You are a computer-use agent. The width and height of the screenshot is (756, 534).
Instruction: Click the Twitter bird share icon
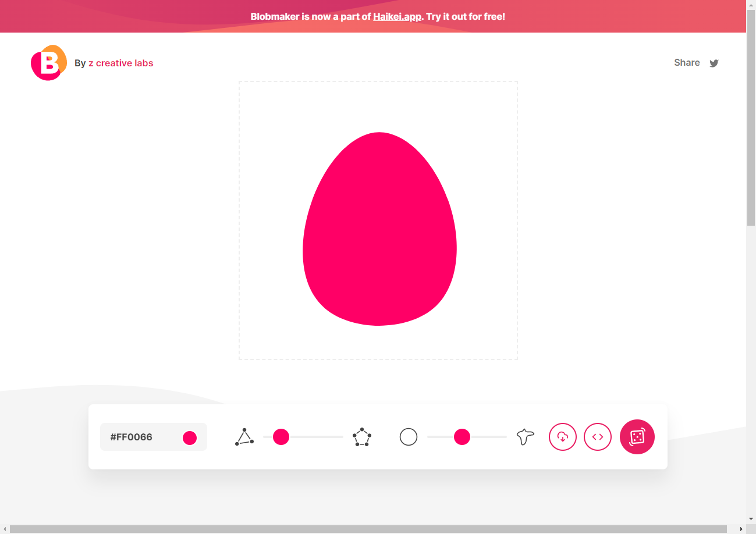pos(714,63)
